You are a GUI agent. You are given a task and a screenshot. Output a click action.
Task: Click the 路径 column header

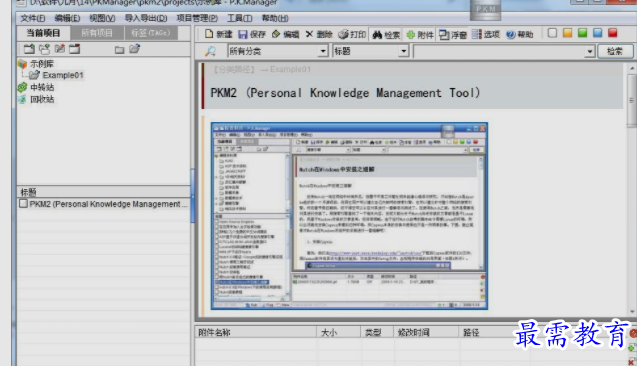point(471,333)
